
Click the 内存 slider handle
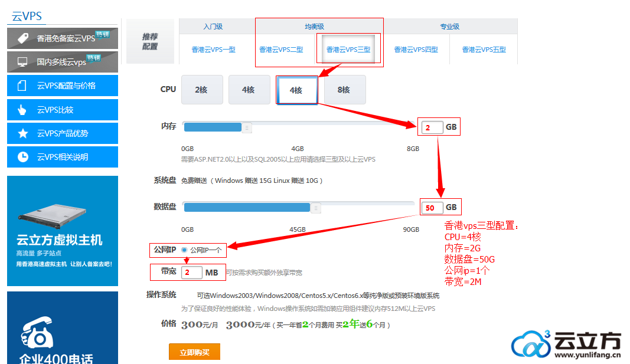click(247, 127)
